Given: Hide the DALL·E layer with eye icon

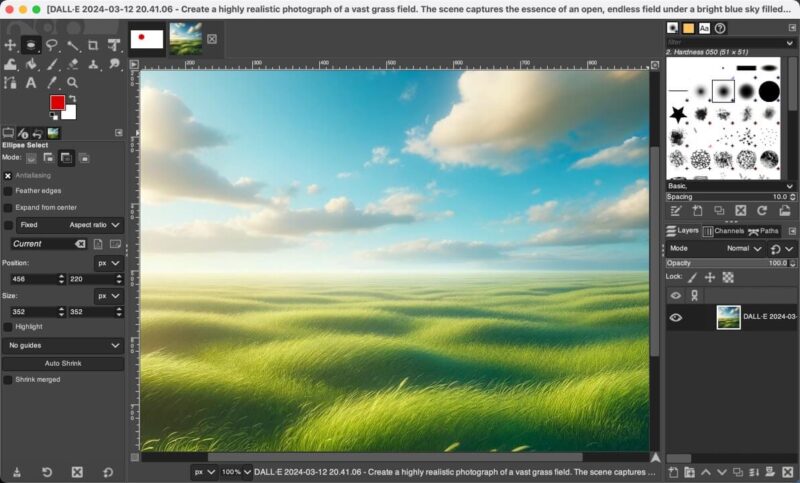Looking at the screenshot, I should point(676,318).
